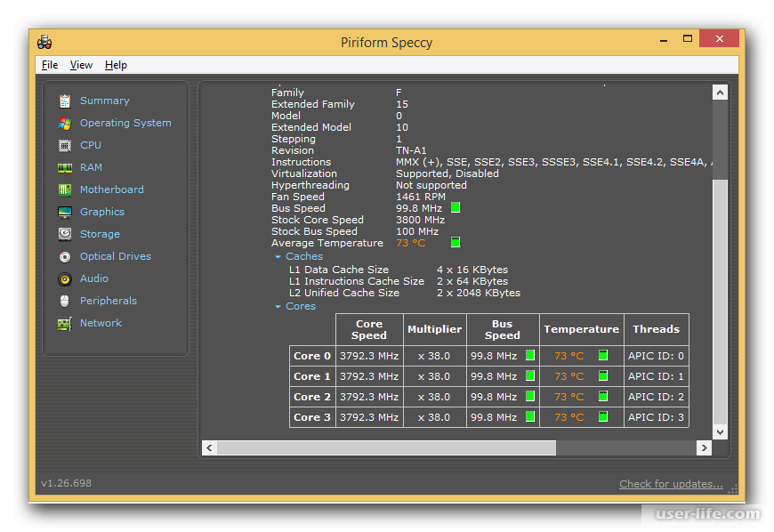Click the Core 3 row label
The height and width of the screenshot is (532, 774).
312,417
